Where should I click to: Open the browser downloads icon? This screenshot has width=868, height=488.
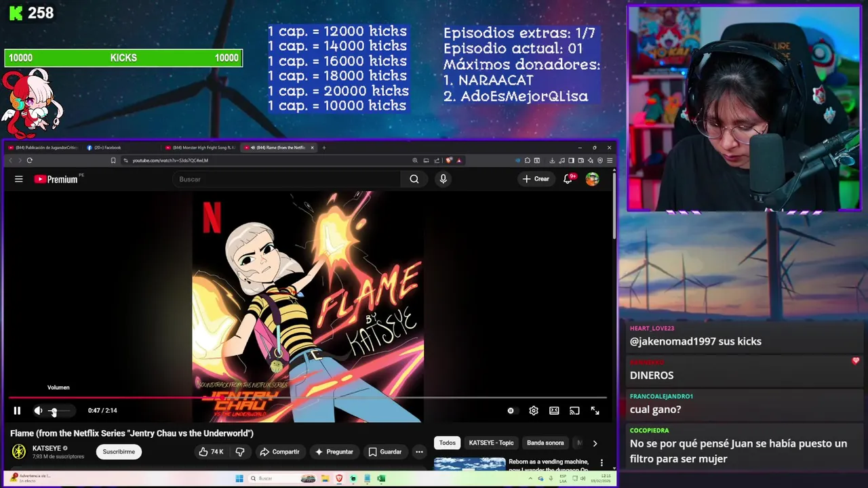click(x=552, y=161)
